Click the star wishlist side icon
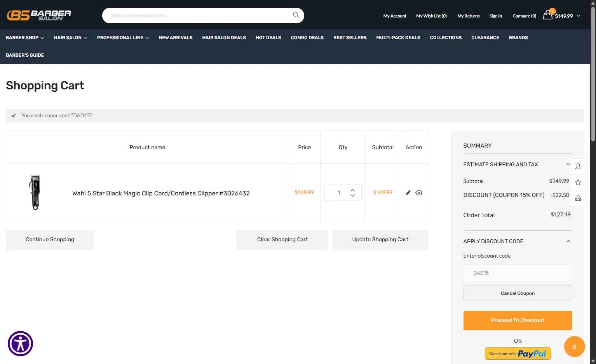The height and width of the screenshot is (364, 596). (578, 182)
